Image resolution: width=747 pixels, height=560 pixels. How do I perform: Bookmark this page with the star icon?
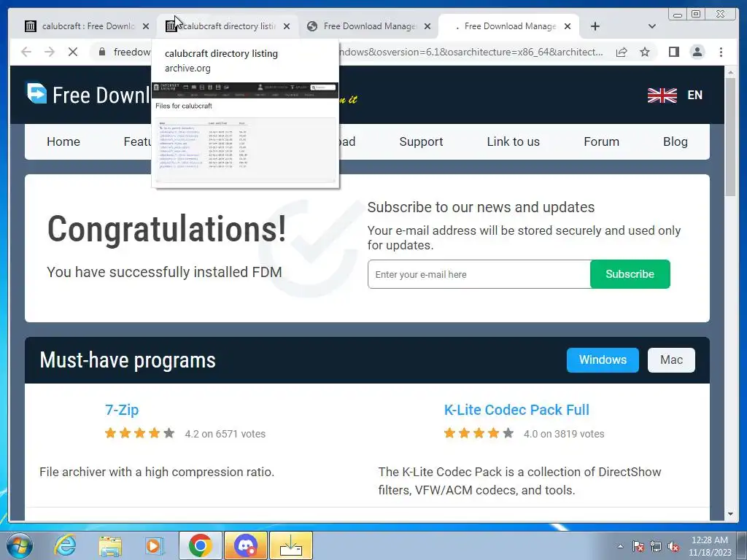coord(645,52)
